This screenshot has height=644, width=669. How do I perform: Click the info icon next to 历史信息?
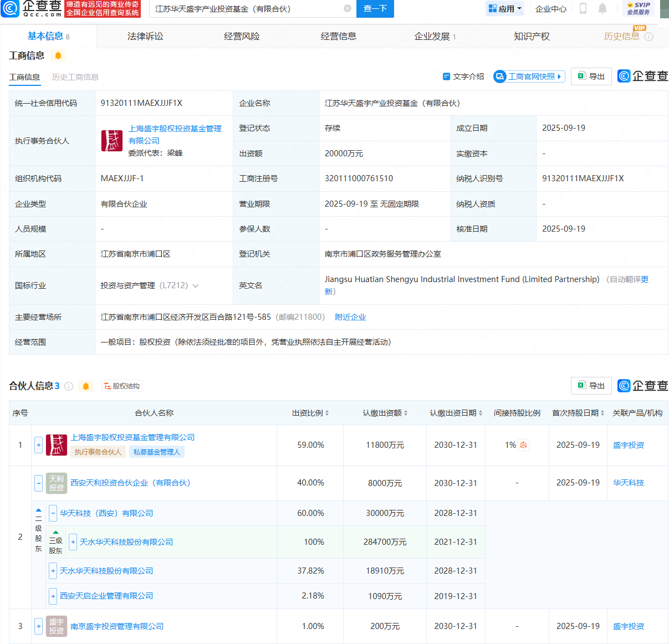[x=649, y=37]
